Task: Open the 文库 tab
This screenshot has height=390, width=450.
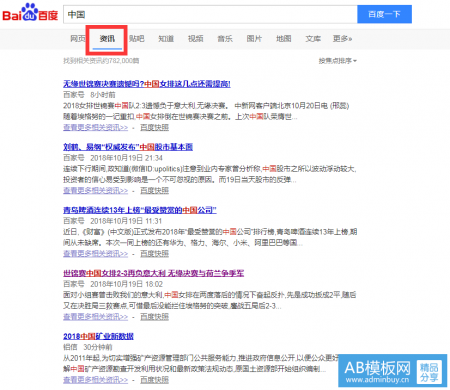Action: pos(313,39)
